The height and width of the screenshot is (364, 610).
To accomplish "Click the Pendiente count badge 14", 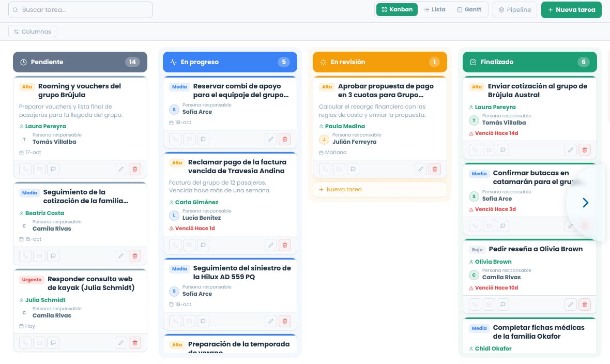I will point(132,62).
